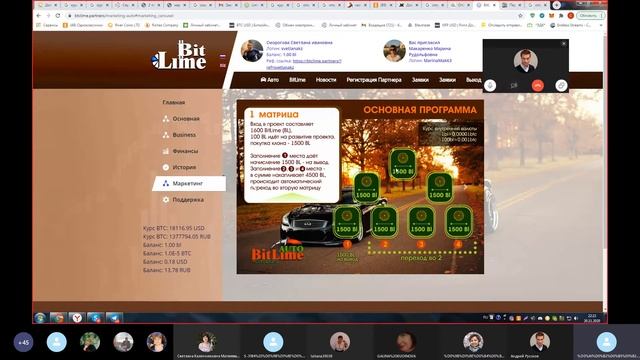Toggle camera in the call overlay

(x=514, y=85)
